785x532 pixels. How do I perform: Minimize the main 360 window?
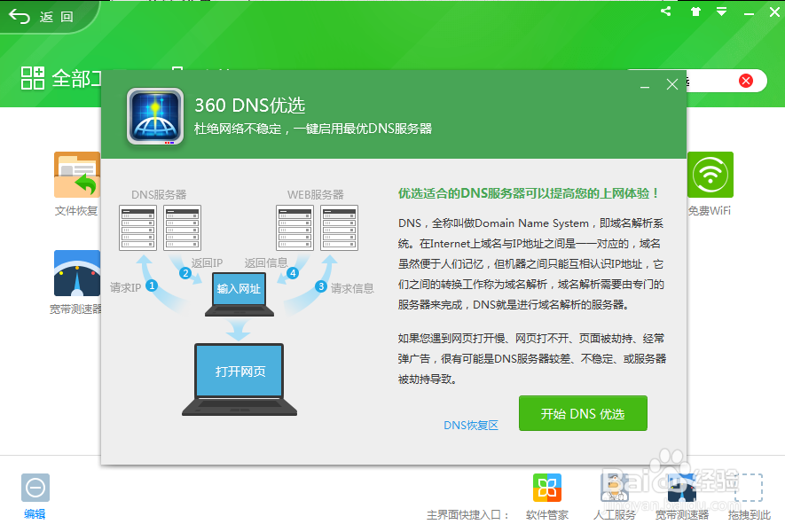749,13
